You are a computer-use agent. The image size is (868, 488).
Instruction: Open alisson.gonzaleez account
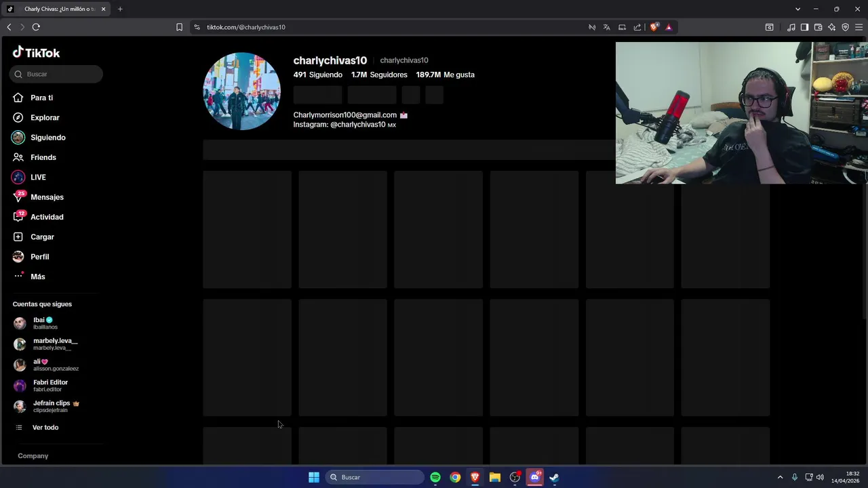click(54, 365)
